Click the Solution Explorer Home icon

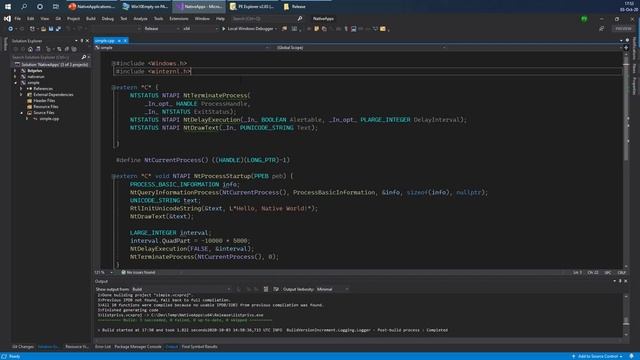pyautogui.click(x=30, y=49)
